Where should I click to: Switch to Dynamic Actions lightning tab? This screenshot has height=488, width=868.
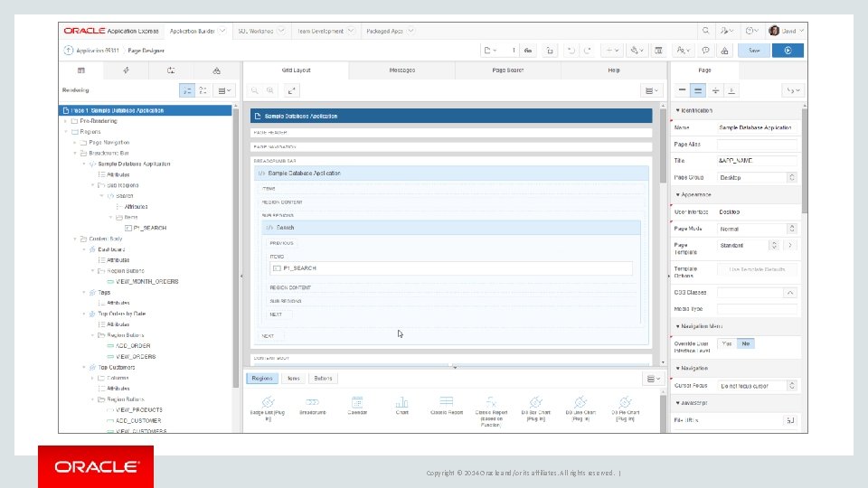pyautogui.click(x=127, y=70)
